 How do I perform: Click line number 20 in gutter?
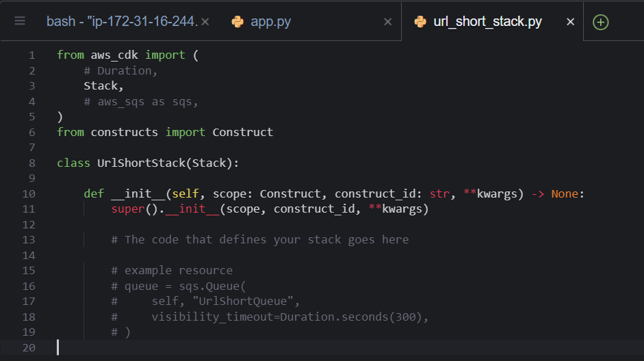(x=29, y=347)
